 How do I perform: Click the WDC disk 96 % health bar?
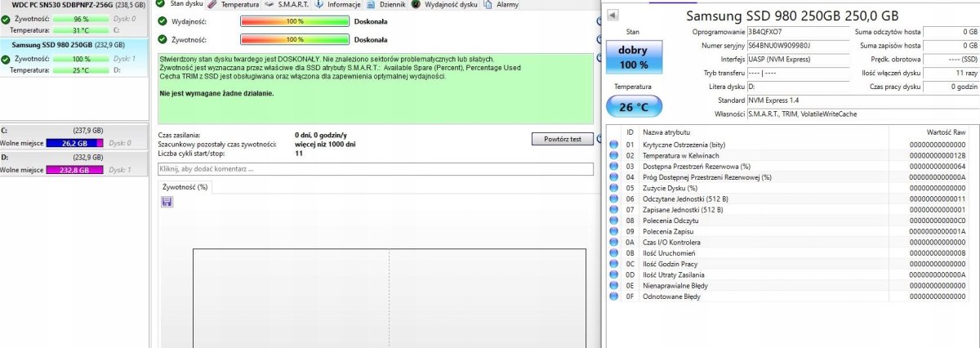point(80,18)
